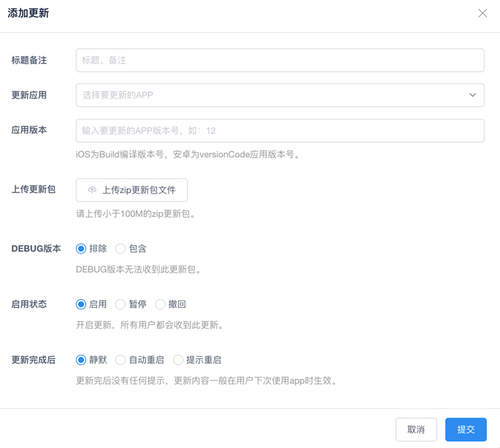The image size is (500, 448).
Task: Click the chevron arrow of 更新应用 selector
Action: click(473, 95)
